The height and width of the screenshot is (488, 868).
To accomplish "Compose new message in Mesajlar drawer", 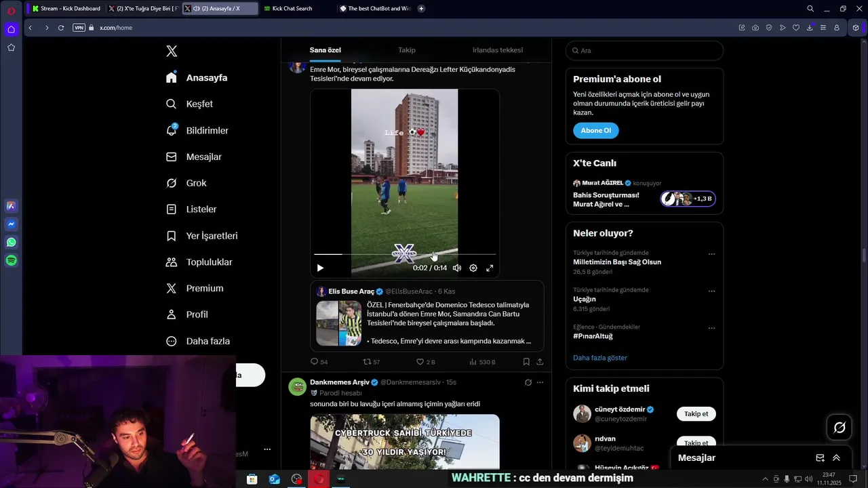I will tap(820, 457).
